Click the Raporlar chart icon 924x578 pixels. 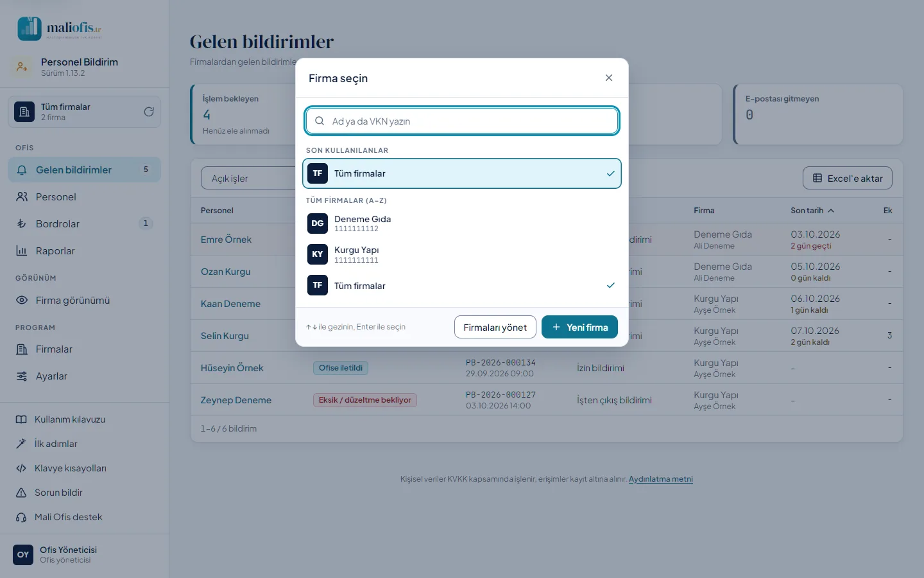[22, 251]
